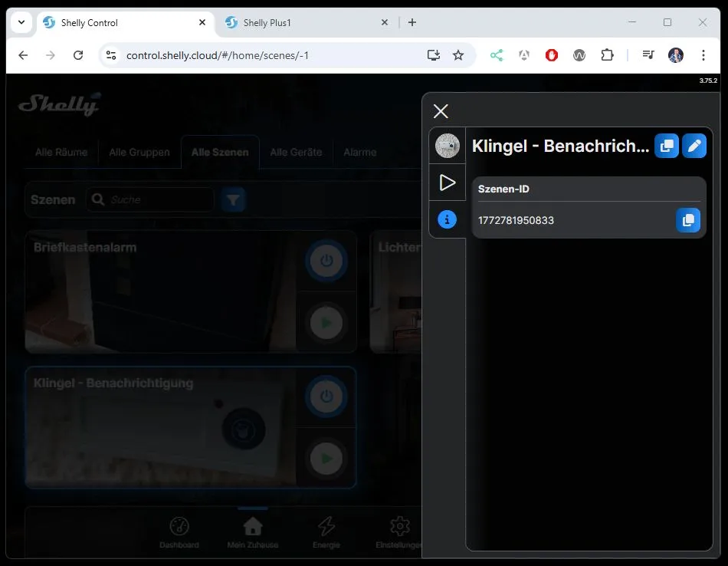The image size is (728, 566).
Task: Toggle Klingel - Benachrichtigung scene power
Action: (x=326, y=397)
